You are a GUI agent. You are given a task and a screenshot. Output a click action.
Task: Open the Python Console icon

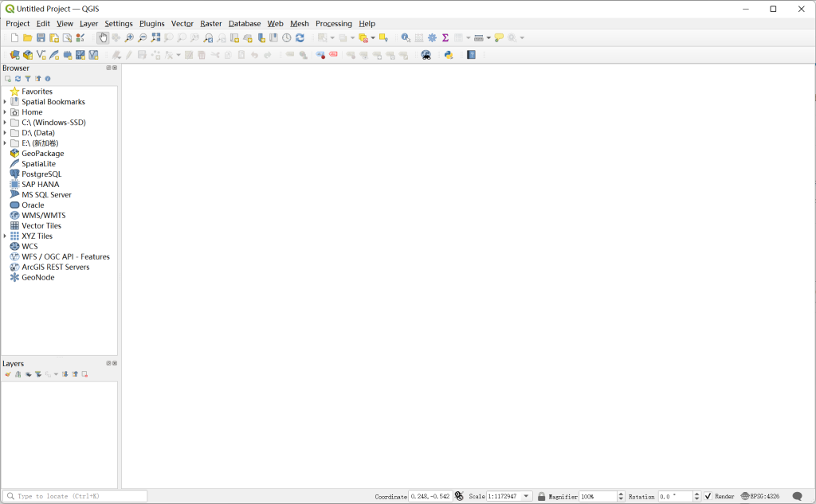[x=449, y=55]
